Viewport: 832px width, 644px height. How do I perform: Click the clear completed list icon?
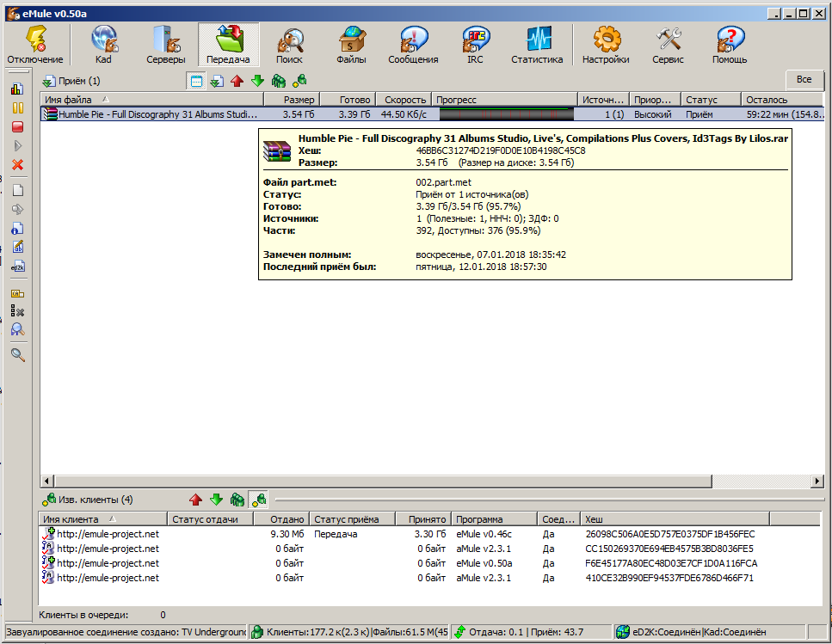(x=17, y=311)
